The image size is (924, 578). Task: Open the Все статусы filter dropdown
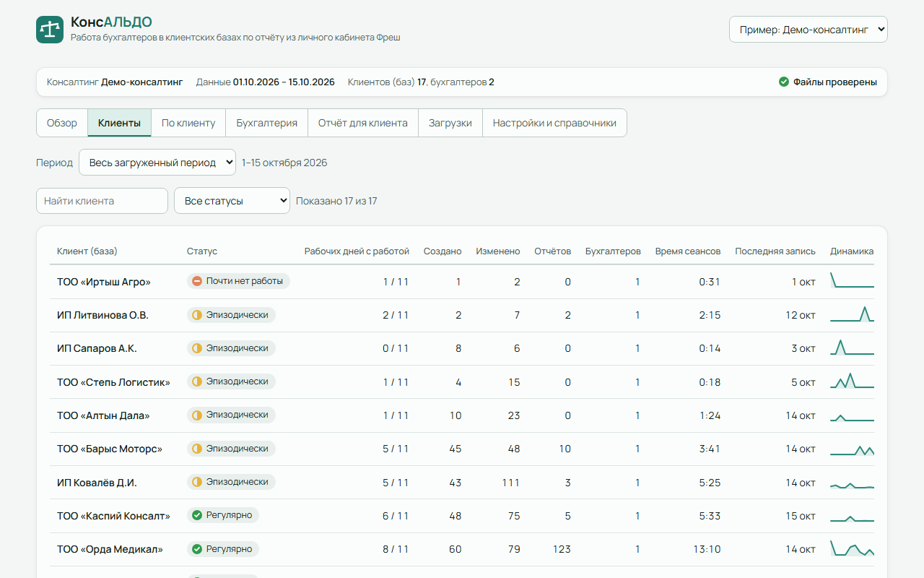point(232,201)
